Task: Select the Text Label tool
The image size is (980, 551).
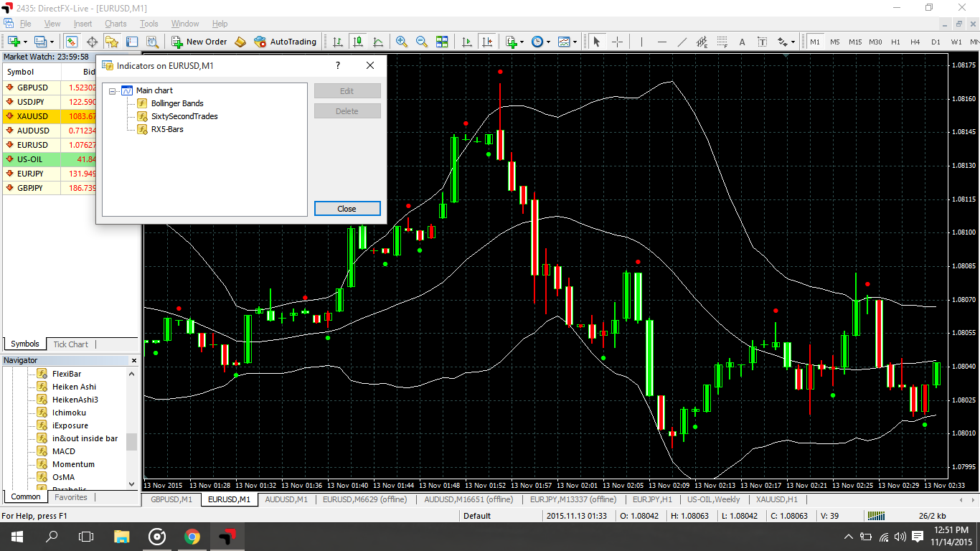Action: [x=762, y=42]
